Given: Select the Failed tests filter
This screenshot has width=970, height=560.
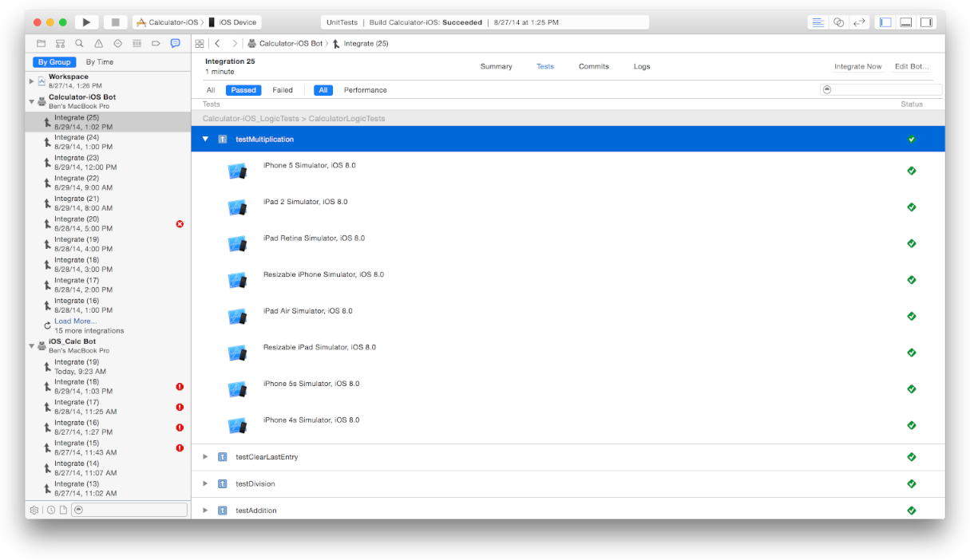Looking at the screenshot, I should [x=283, y=90].
